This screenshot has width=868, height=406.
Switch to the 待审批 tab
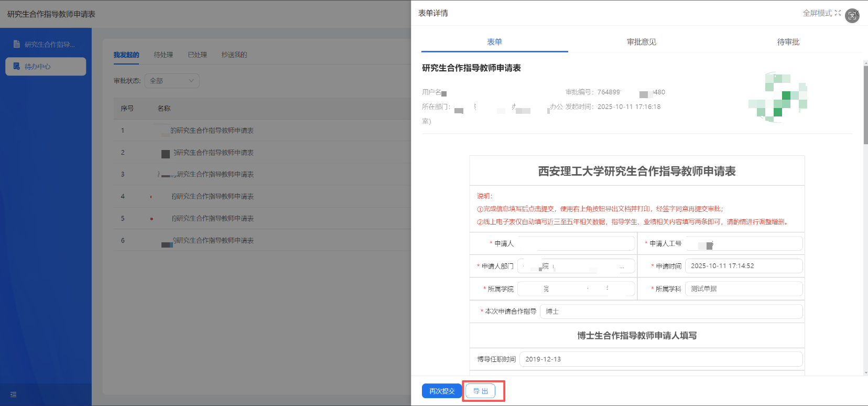(788, 42)
